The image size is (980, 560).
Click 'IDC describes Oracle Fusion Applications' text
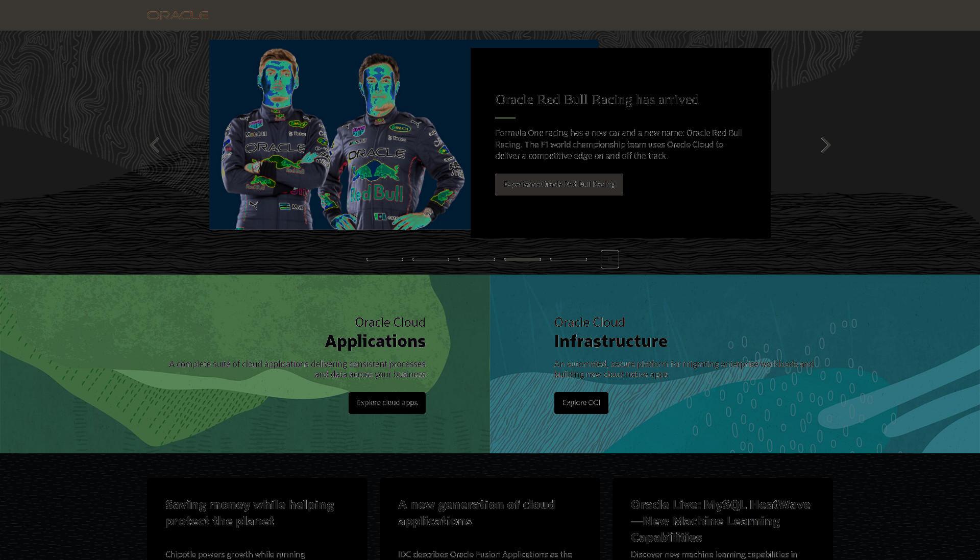pyautogui.click(x=485, y=554)
